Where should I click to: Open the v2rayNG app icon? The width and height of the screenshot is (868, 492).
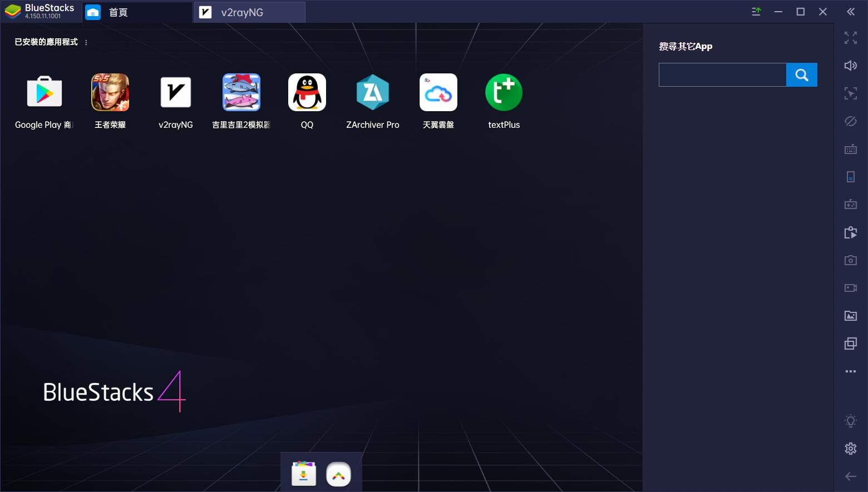176,92
